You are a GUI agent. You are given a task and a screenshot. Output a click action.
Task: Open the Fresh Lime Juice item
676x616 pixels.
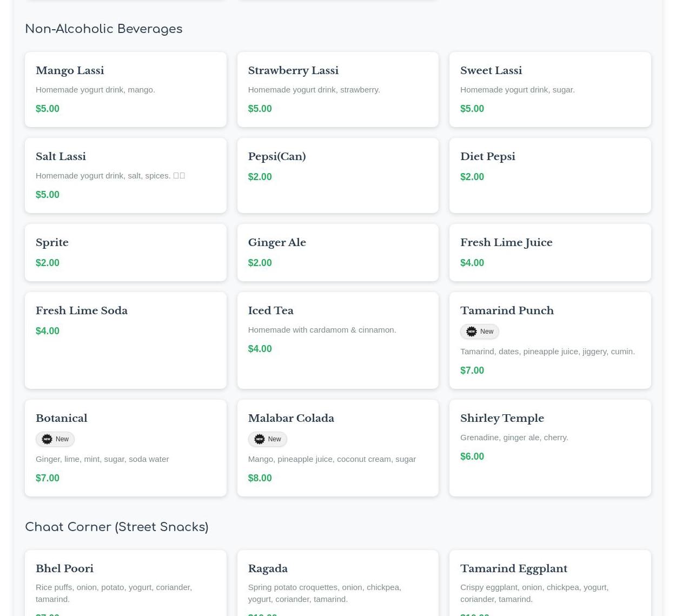coord(506,243)
